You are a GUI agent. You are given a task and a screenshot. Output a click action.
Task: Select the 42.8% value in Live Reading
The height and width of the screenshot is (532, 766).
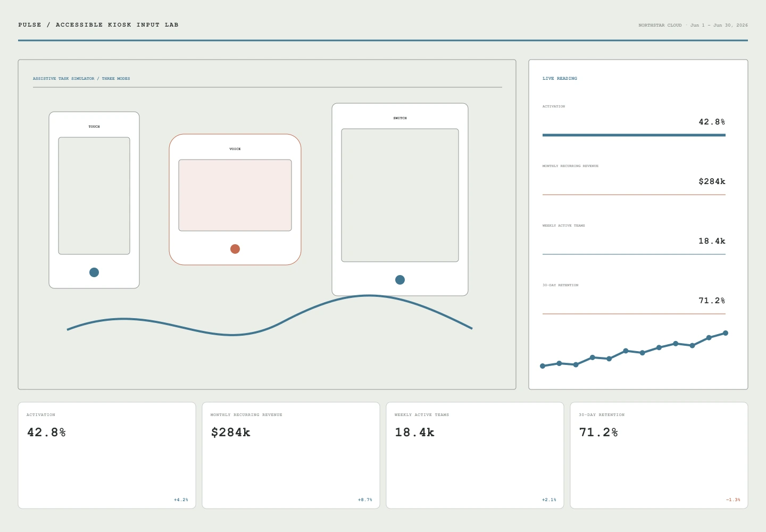712,122
